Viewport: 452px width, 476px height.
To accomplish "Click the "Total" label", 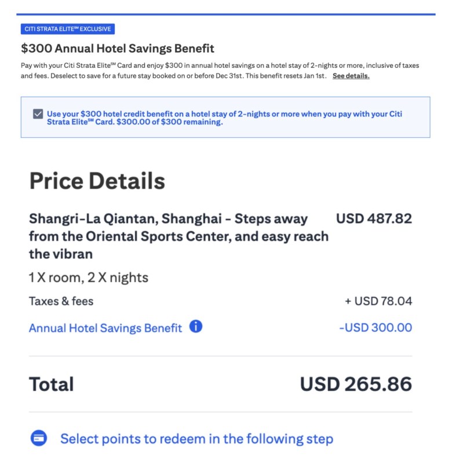I will [x=52, y=384].
